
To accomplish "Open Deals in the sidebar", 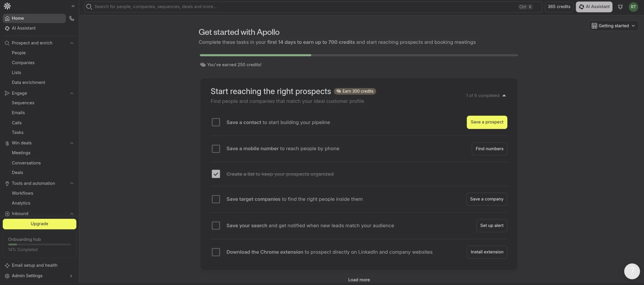I will coord(17,173).
